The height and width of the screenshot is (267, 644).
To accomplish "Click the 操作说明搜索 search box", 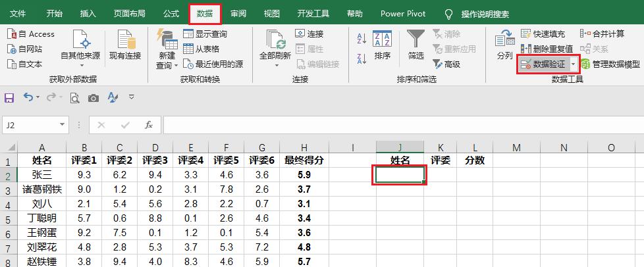I will [x=485, y=14].
